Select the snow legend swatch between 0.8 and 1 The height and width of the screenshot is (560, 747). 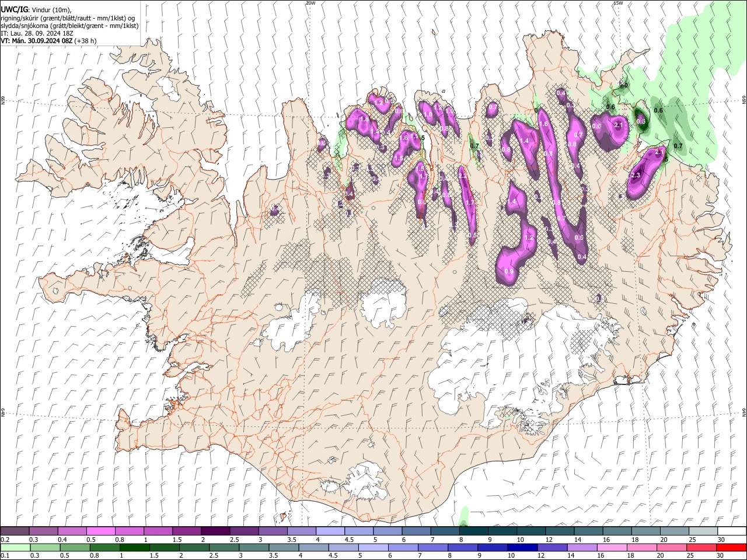(x=130, y=531)
